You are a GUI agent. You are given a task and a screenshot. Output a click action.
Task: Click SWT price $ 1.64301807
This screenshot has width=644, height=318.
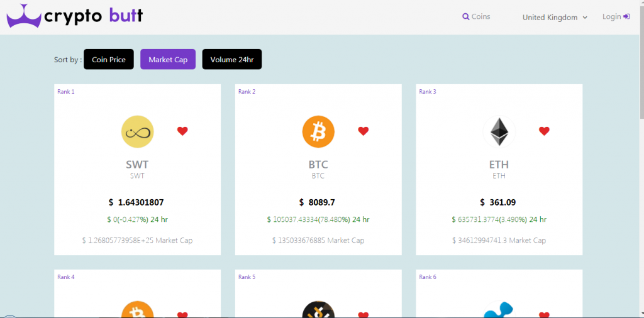[x=136, y=202]
